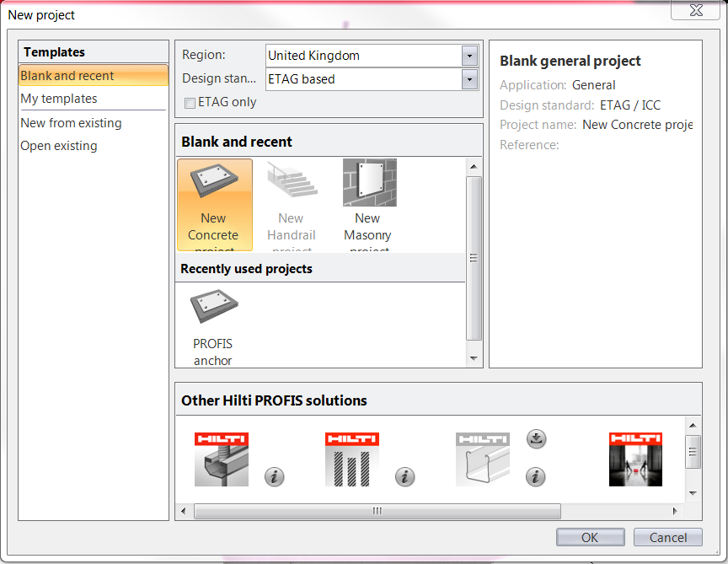Click the 'Reference:' label
Screen dimensions: 728x564
529,145
